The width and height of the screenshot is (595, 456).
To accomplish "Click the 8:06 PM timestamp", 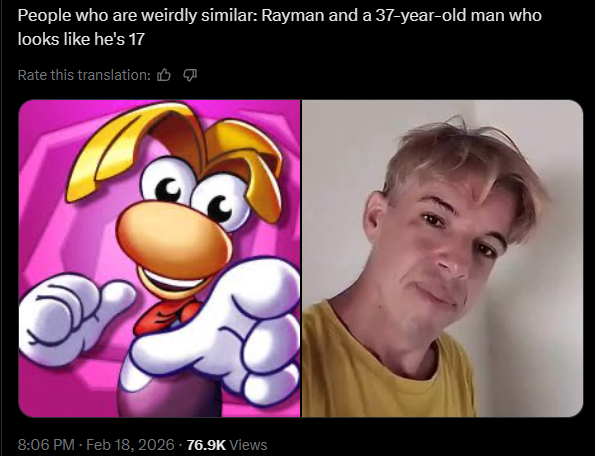I will [x=46, y=444].
